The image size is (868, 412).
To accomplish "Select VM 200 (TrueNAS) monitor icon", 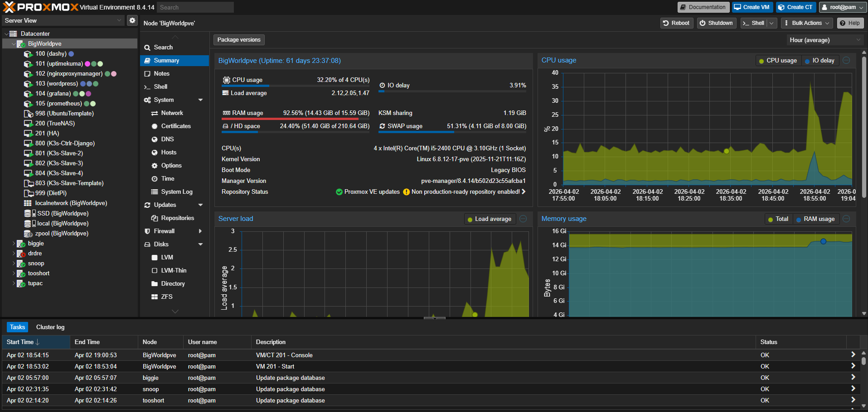I will (x=28, y=124).
